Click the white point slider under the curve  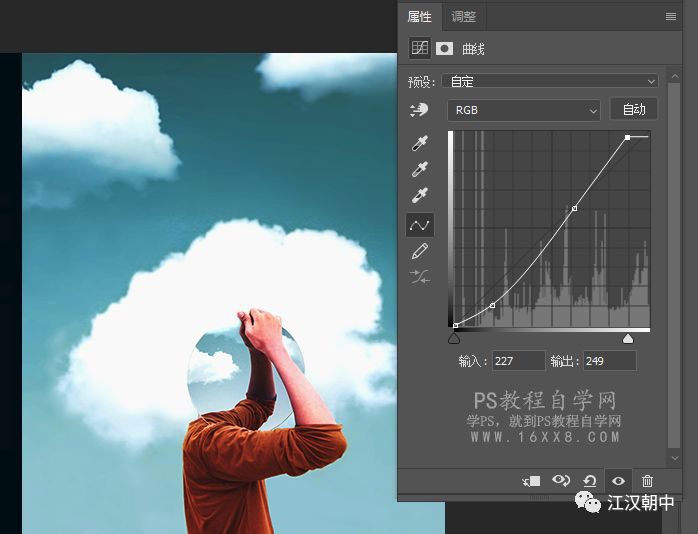628,339
